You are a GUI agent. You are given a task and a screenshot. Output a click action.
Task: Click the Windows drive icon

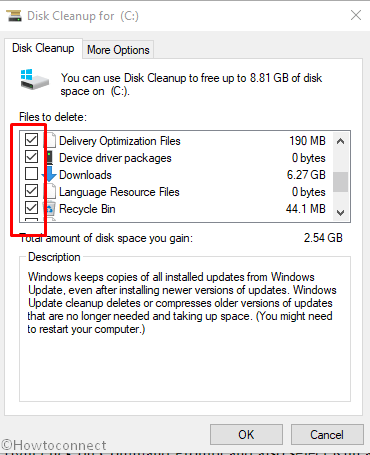pos(34,79)
